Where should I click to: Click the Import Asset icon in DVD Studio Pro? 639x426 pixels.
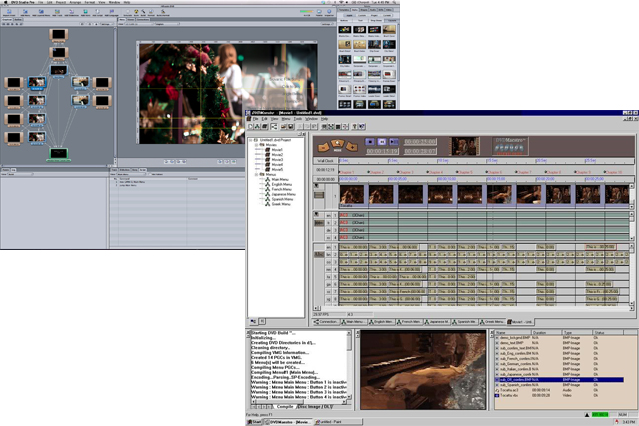(x=9, y=13)
